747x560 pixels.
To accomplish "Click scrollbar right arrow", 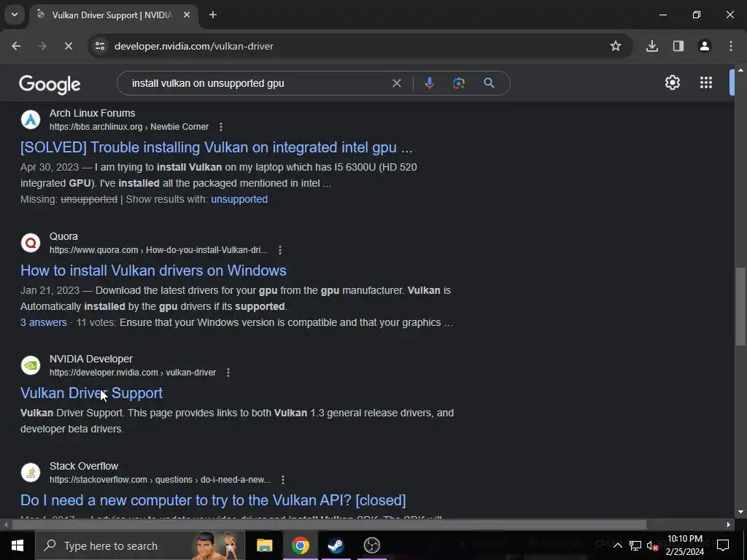I will coord(729,525).
